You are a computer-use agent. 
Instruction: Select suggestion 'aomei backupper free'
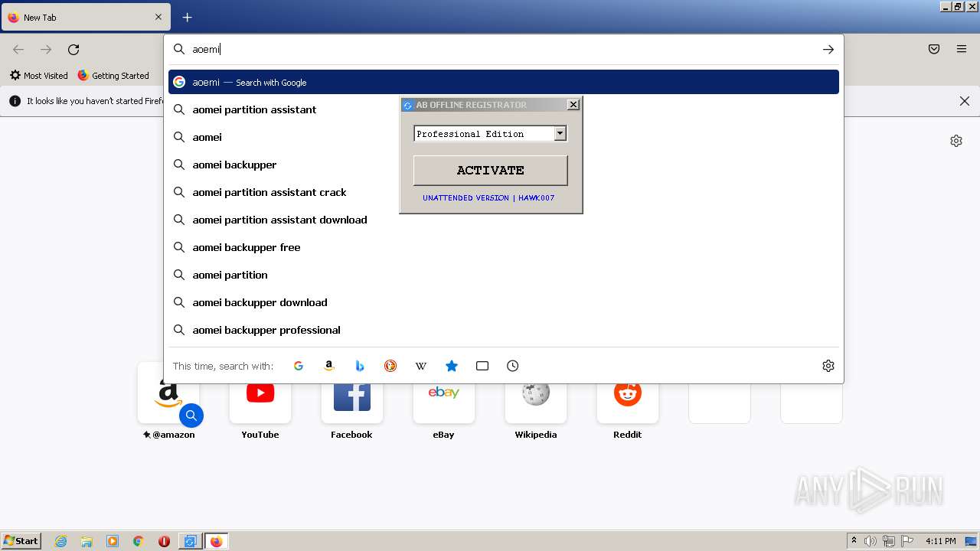click(x=504, y=247)
